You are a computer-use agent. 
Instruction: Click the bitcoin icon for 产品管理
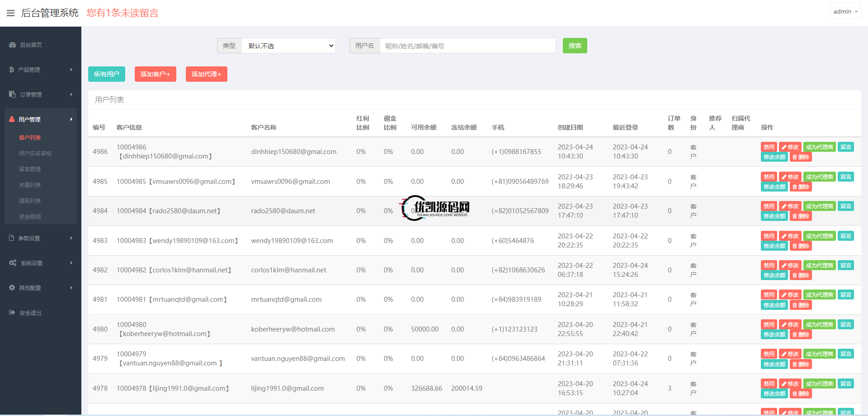click(x=11, y=70)
